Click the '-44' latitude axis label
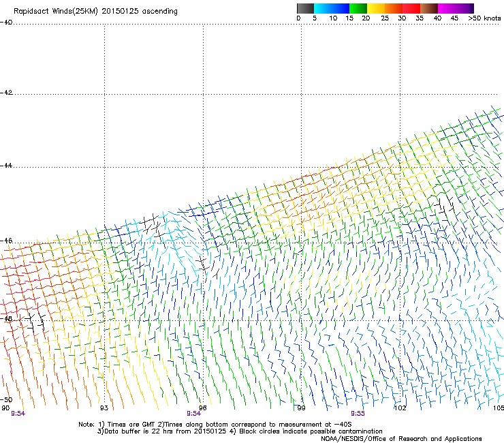The height and width of the screenshot is (443, 504). (x=6, y=166)
